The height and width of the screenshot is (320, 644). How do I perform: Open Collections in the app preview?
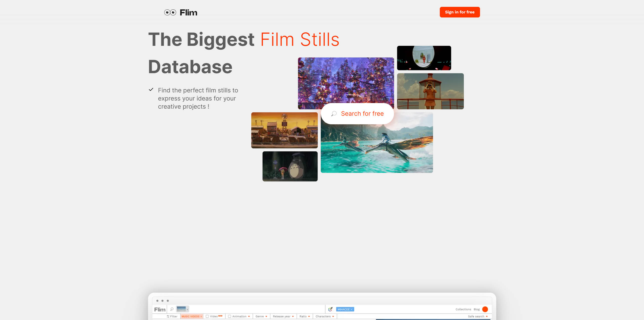[x=463, y=309]
